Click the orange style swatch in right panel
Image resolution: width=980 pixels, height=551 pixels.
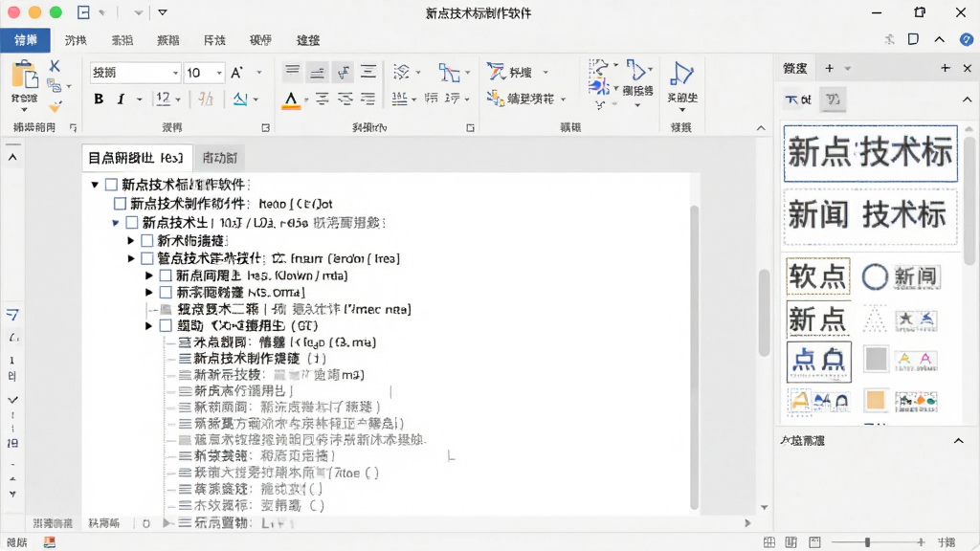click(876, 400)
